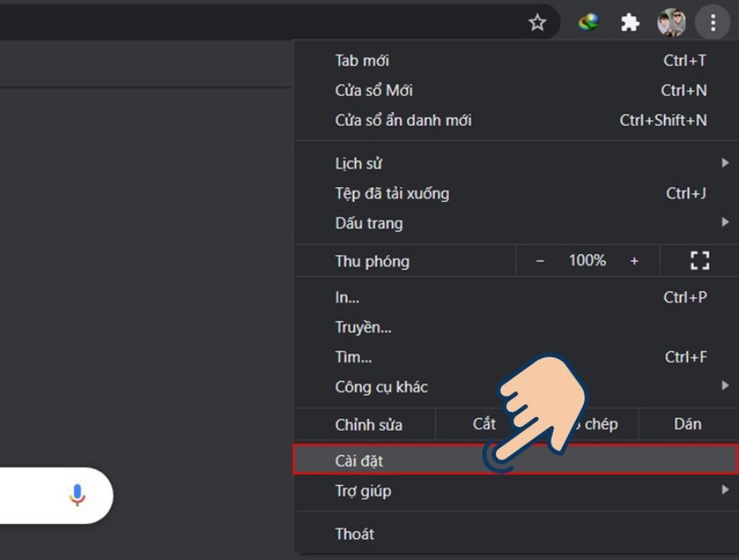Bookmark this page with the star icon

[x=537, y=22]
